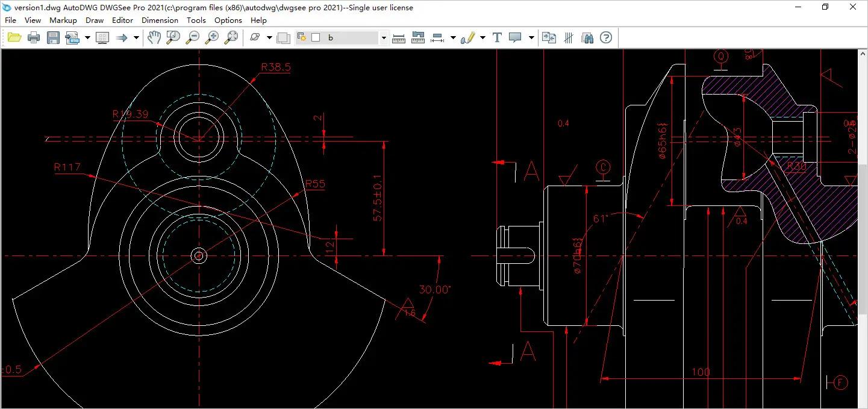The image size is (868, 409).
Task: Expand the dropdown beside the callout tool
Action: pyautogui.click(x=531, y=38)
